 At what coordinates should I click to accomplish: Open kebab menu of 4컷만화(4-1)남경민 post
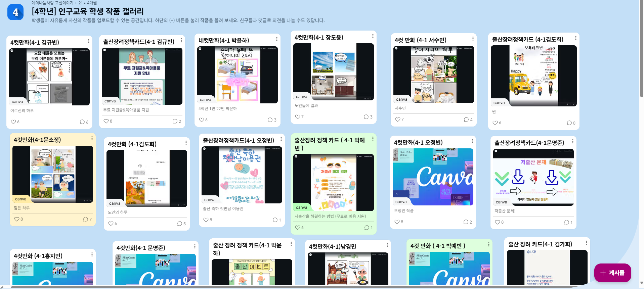pyautogui.click(x=387, y=245)
